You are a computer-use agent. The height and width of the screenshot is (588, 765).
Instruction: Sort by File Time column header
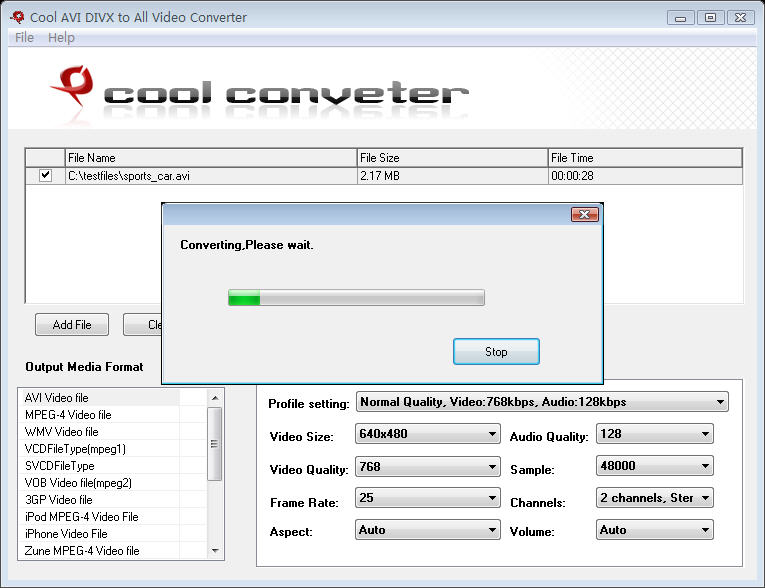tap(645, 158)
